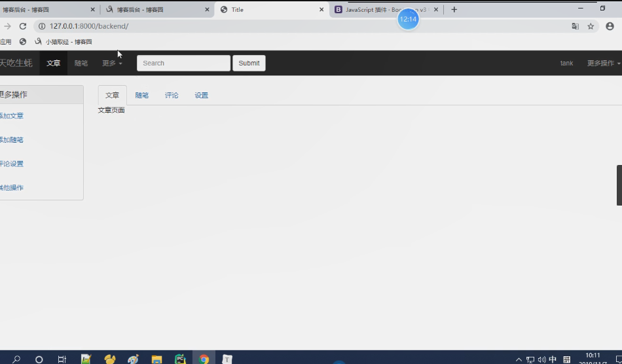The height and width of the screenshot is (364, 622).
Task: Click the 添加随笔 sidebar link
Action: click(12, 140)
